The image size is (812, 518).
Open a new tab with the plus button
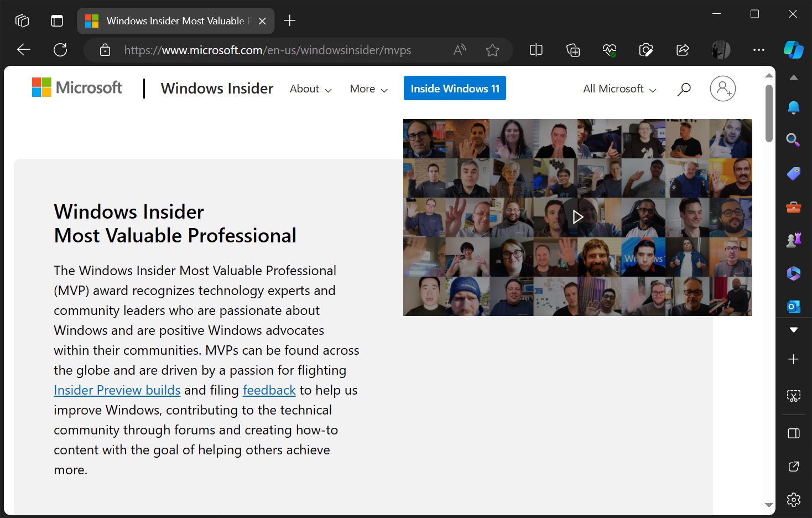289,21
